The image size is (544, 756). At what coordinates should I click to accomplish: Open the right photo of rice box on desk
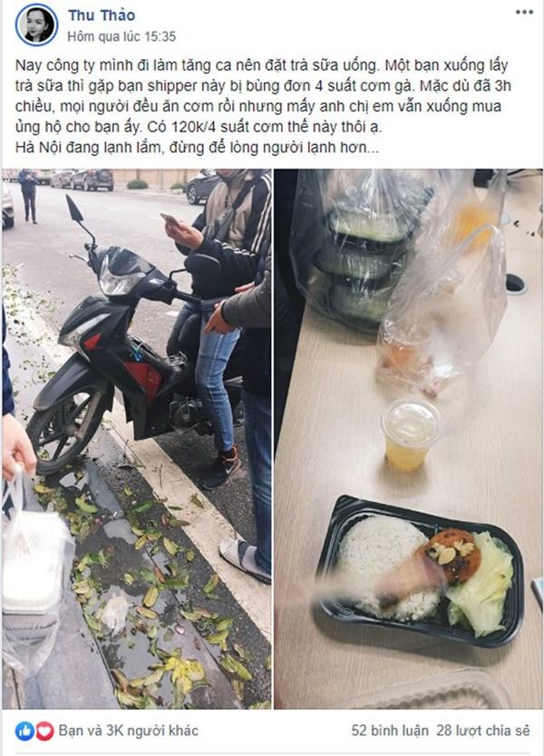[x=408, y=439]
